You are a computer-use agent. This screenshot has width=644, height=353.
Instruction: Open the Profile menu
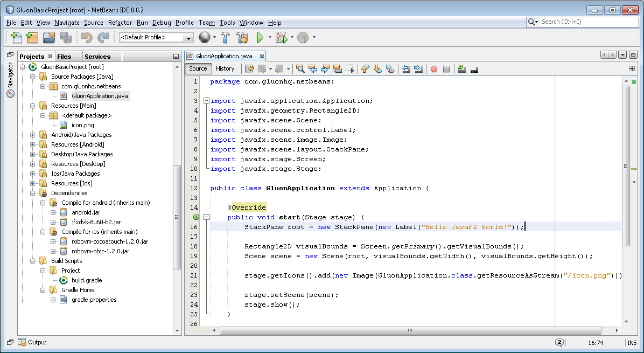(184, 23)
